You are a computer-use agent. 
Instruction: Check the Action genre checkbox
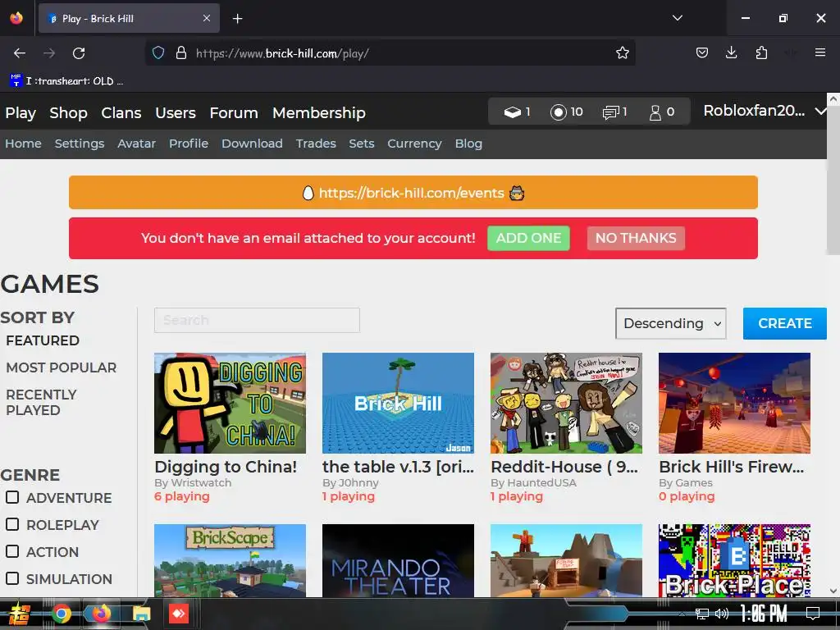click(12, 551)
